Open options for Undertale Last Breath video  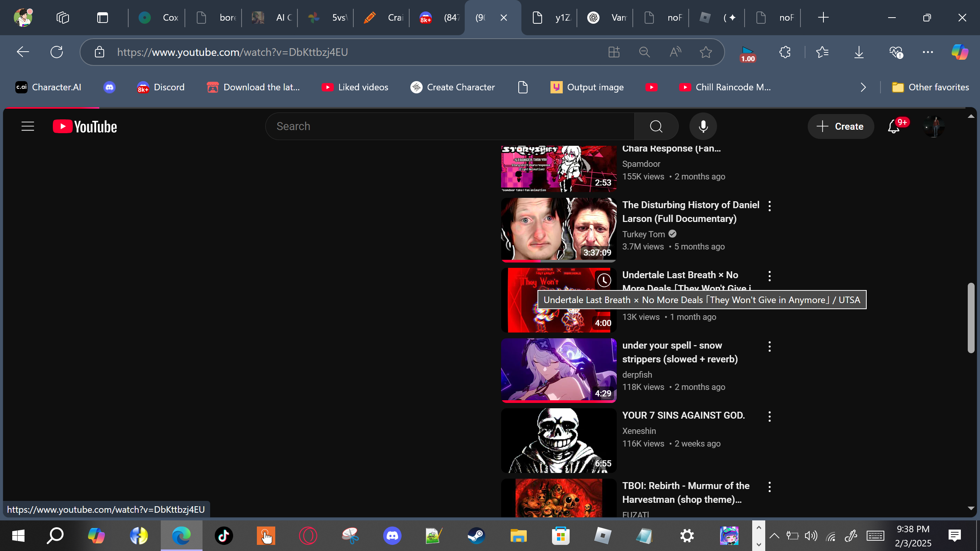tap(769, 276)
